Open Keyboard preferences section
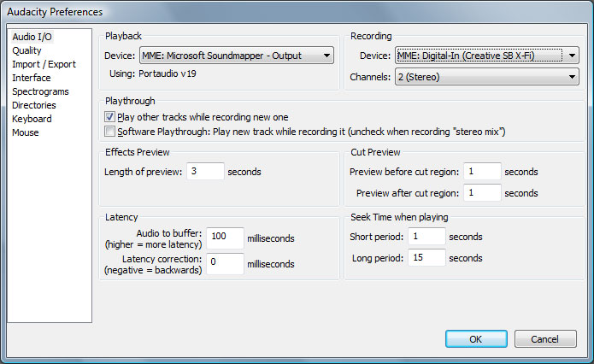The image size is (594, 364). pos(32,119)
